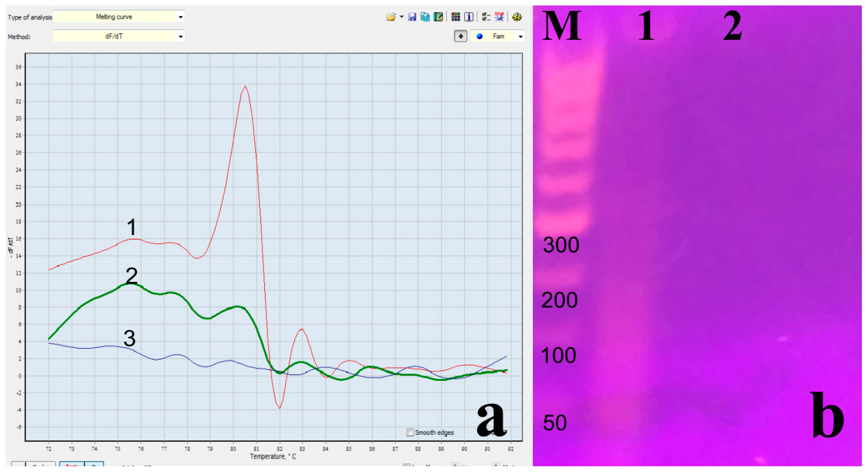
Task: Open the Type of analysis dropdown
Action: click(181, 17)
